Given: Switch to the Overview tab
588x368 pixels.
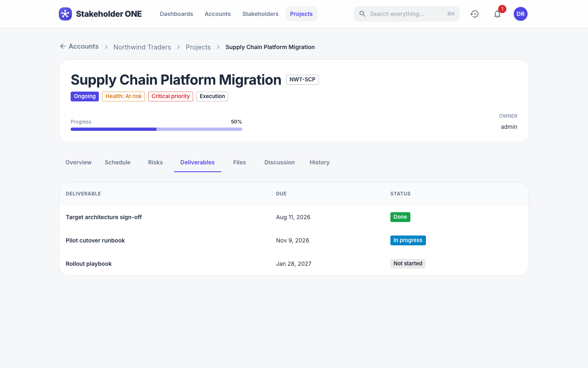Looking at the screenshot, I should pos(78,162).
